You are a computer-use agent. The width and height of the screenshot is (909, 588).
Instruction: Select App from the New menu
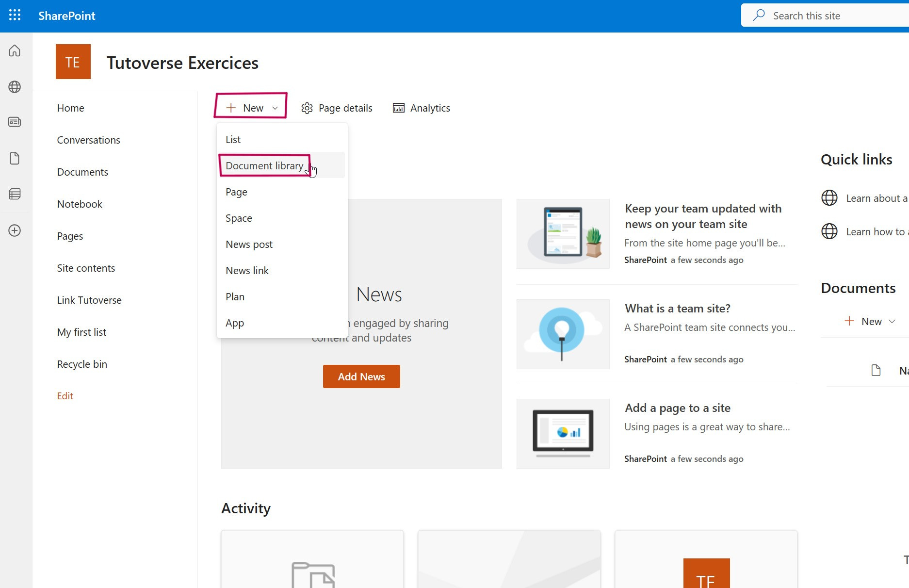(280, 323)
